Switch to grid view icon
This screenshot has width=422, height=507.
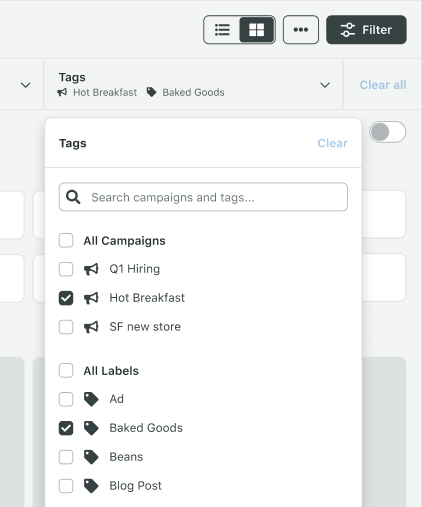pos(257,30)
